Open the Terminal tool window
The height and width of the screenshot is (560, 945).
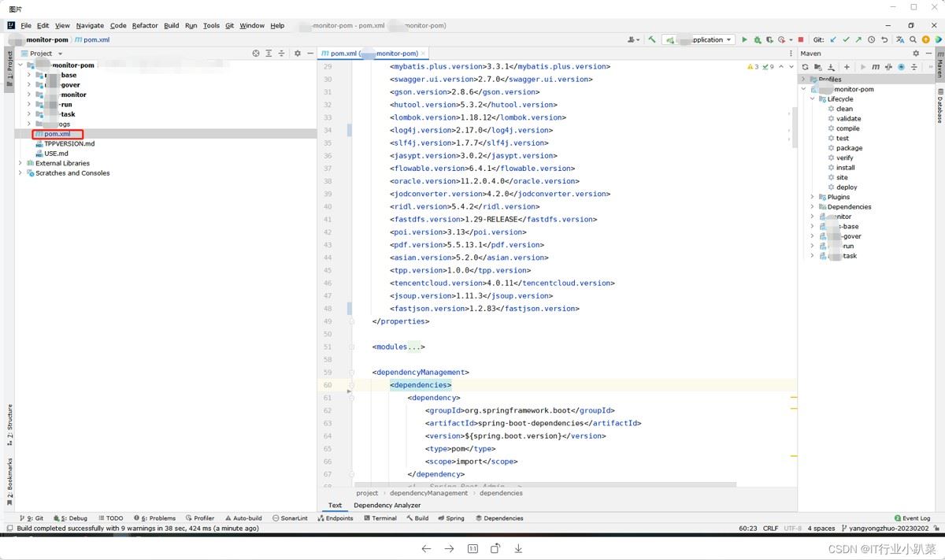pos(380,518)
